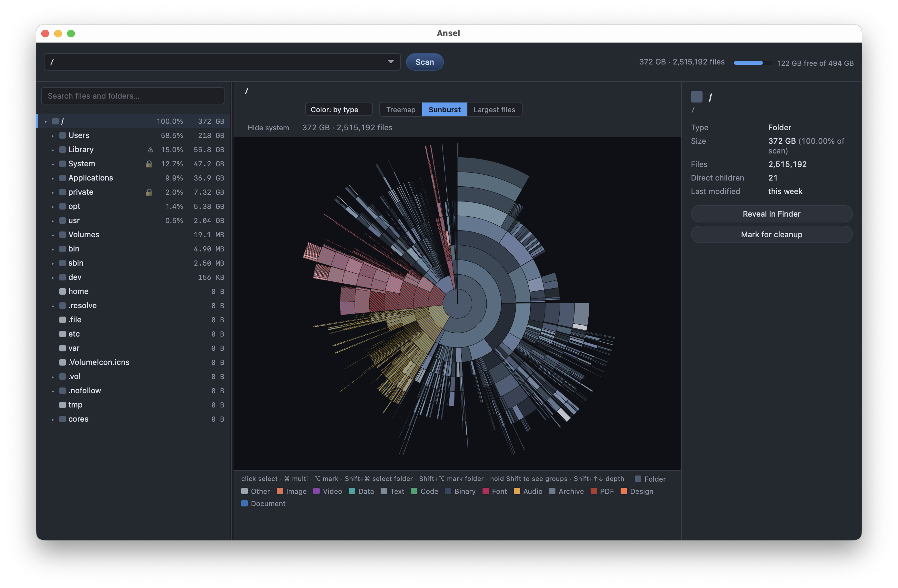Select the dev row in tree
The height and width of the screenshot is (588, 898).
133,277
